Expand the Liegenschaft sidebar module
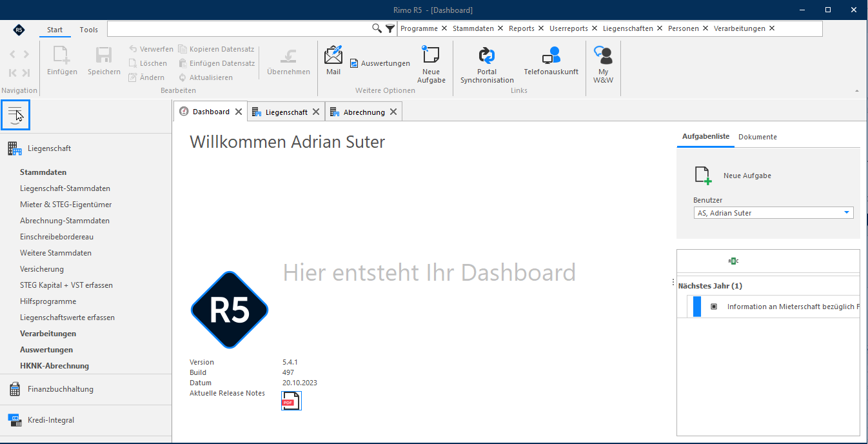The width and height of the screenshot is (868, 444). coord(86,148)
